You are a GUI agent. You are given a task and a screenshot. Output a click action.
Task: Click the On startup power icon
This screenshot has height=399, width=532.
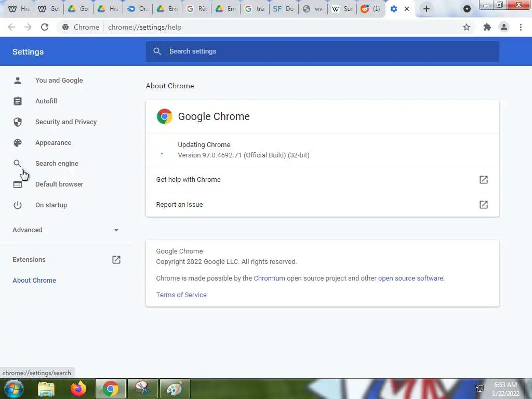(x=18, y=205)
